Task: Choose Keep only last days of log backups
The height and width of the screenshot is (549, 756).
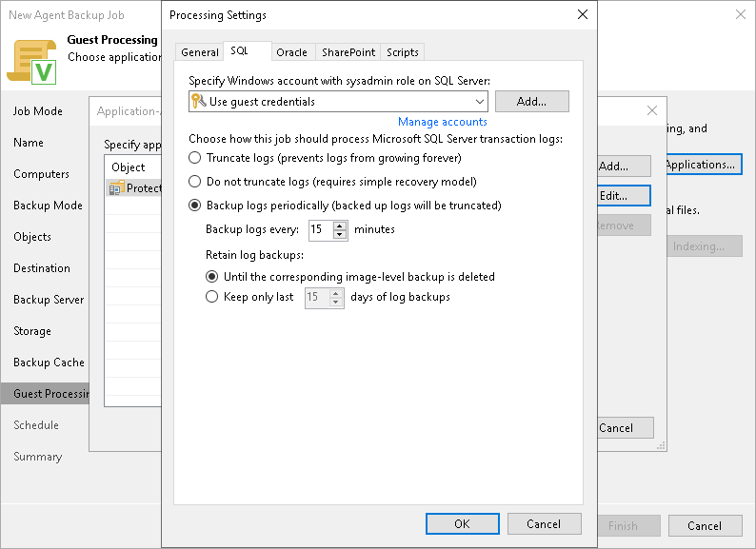Action: pyautogui.click(x=211, y=297)
